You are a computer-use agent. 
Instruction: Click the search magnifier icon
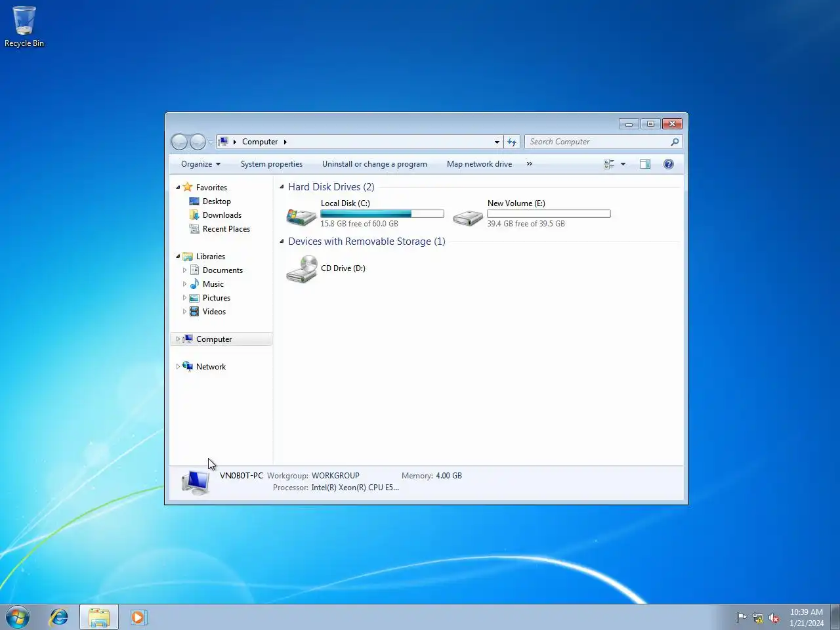(675, 142)
